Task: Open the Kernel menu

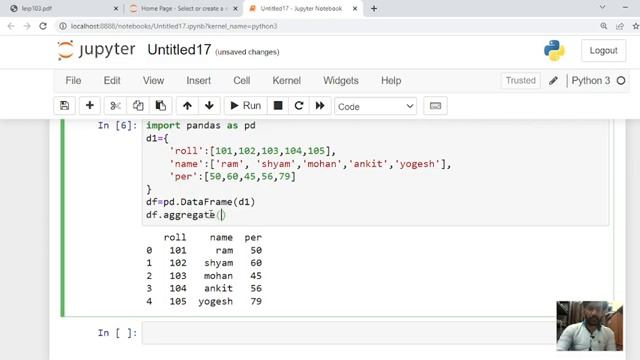Action: tap(287, 80)
